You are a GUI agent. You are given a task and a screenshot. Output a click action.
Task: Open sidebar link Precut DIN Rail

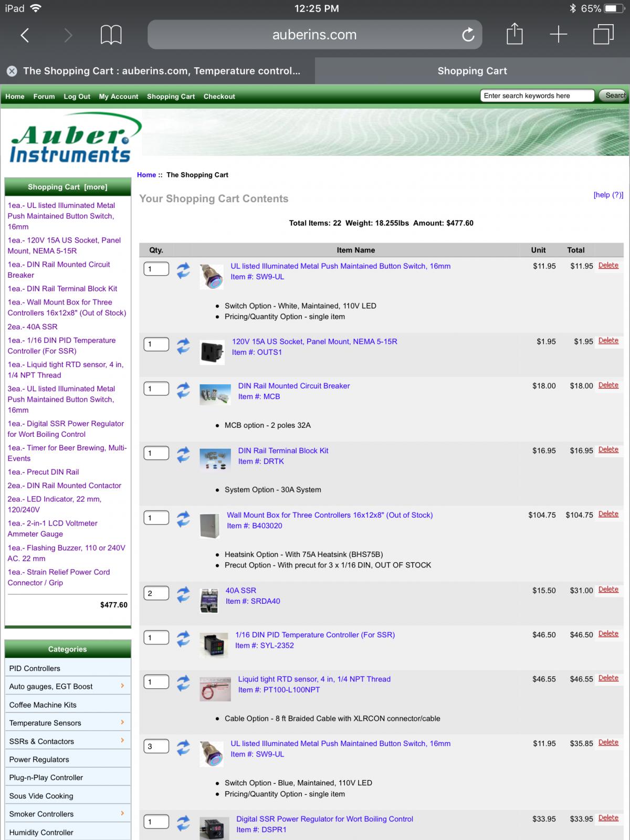[x=43, y=472]
